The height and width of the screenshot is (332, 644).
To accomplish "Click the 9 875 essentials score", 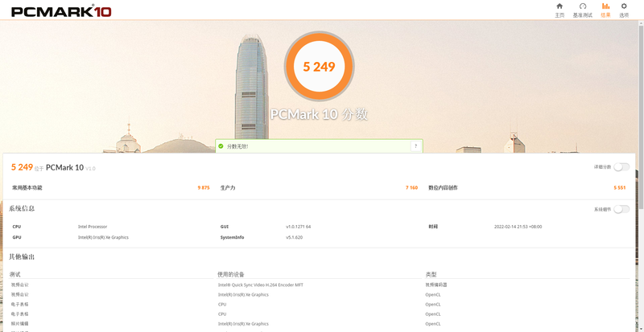I will (204, 187).
